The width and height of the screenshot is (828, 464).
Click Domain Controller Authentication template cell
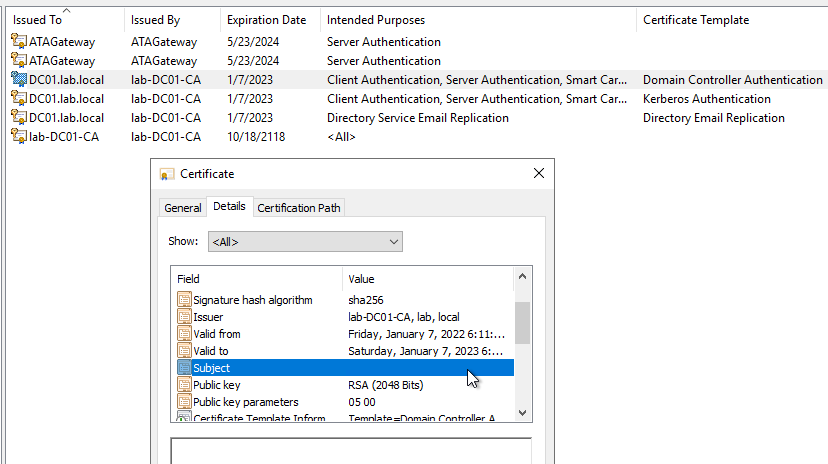732,80
